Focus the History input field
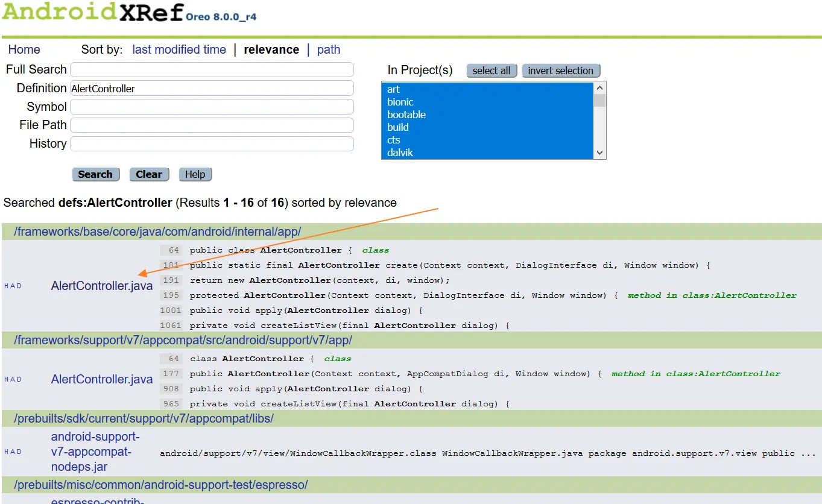 (x=212, y=143)
